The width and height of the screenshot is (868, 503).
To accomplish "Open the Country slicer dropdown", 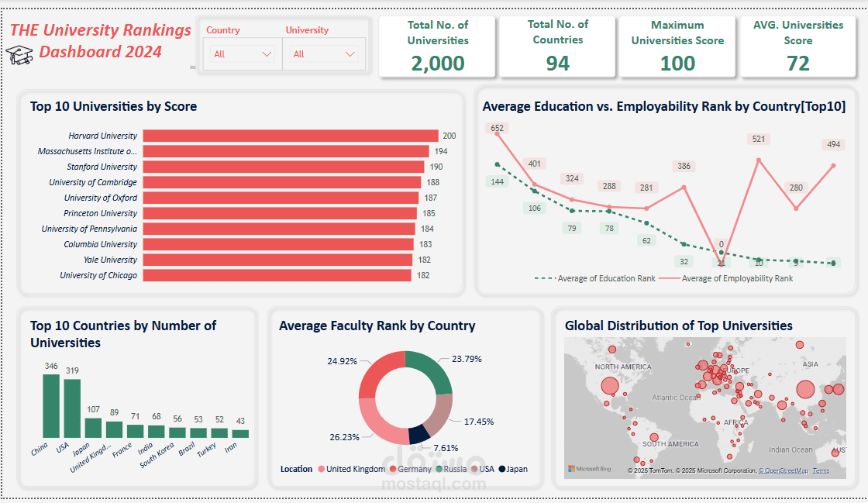I will click(243, 54).
